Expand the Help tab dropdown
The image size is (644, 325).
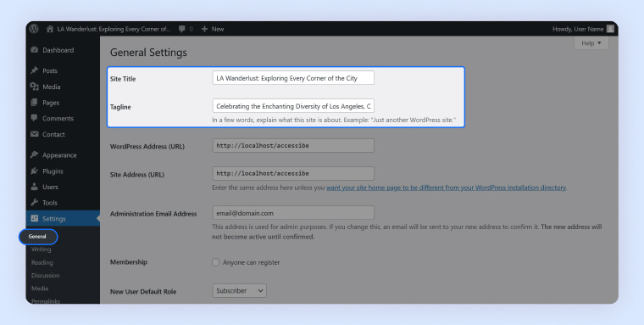coord(591,42)
